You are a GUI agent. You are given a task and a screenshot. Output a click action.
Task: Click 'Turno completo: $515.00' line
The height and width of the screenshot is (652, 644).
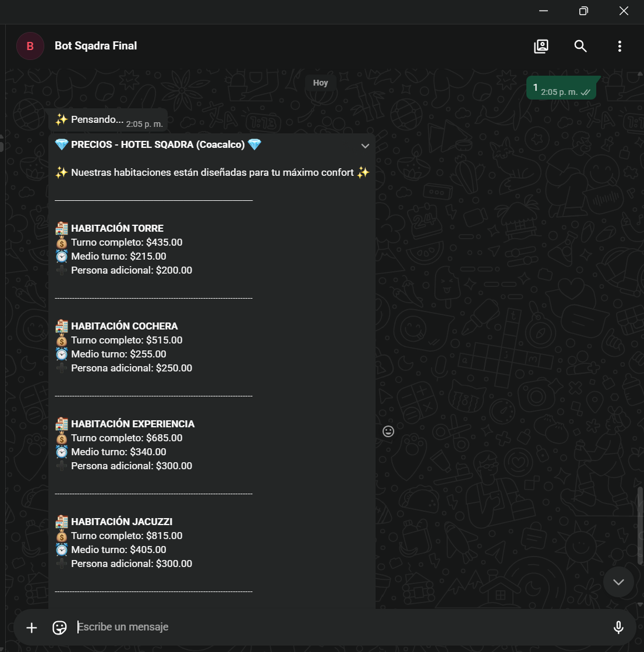tap(126, 340)
